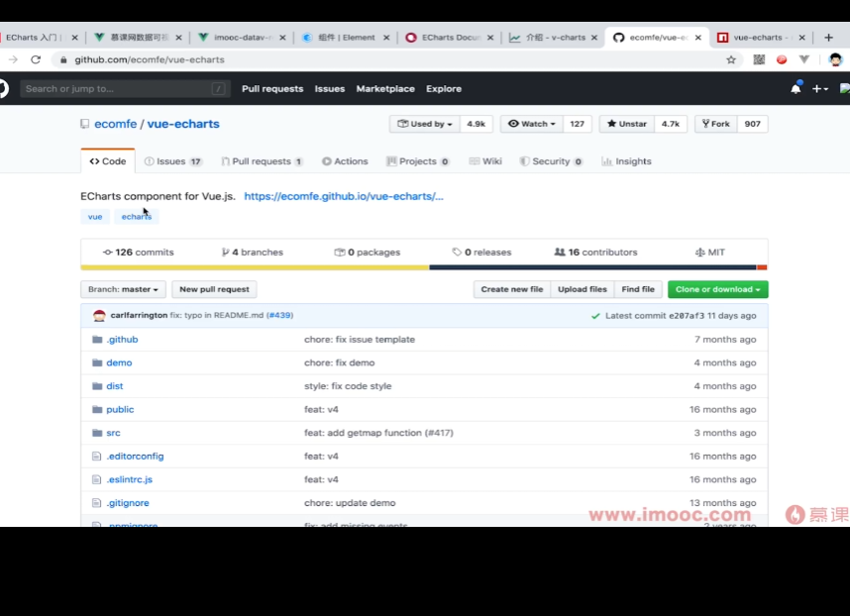This screenshot has height=616, width=850.
Task: Click the public folder icon
Action: pos(97,409)
